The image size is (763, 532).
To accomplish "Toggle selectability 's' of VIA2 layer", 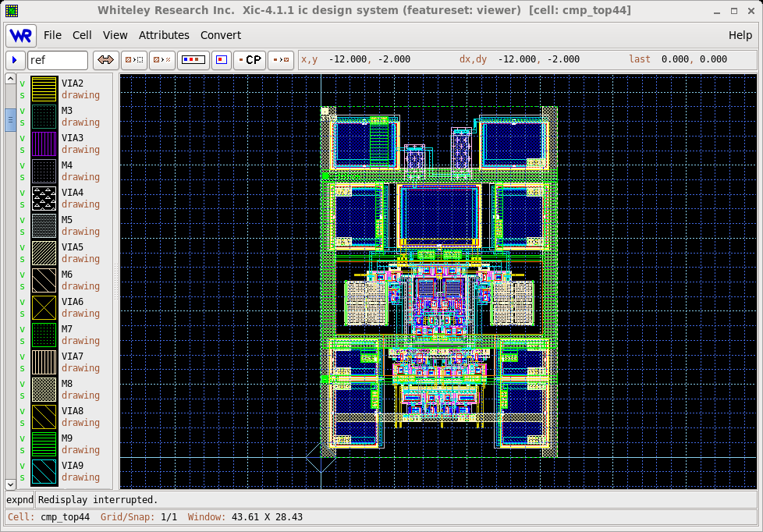I will pos(23,95).
